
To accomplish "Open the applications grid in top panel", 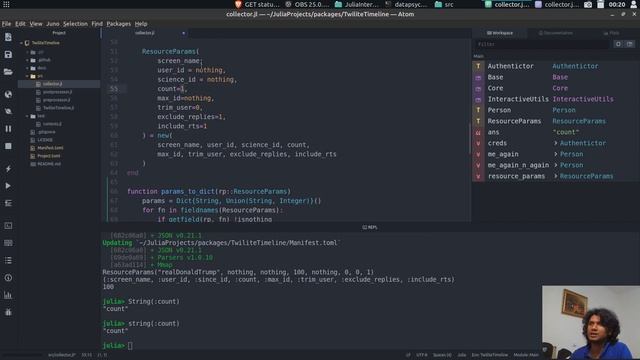I will click(x=6, y=4).
